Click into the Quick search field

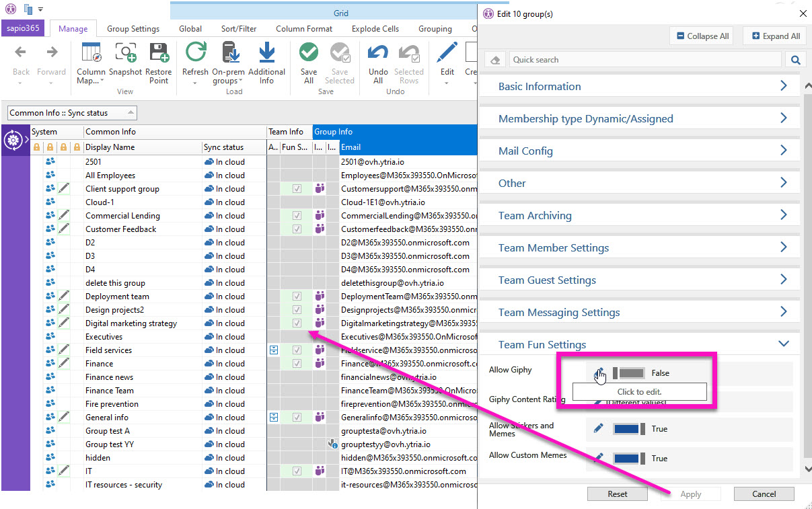[x=646, y=60]
